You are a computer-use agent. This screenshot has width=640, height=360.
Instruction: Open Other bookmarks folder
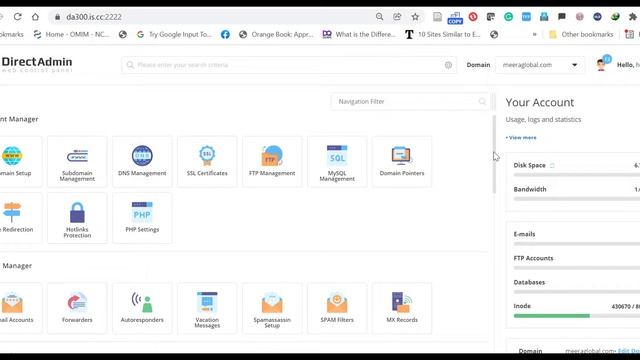[582, 35]
